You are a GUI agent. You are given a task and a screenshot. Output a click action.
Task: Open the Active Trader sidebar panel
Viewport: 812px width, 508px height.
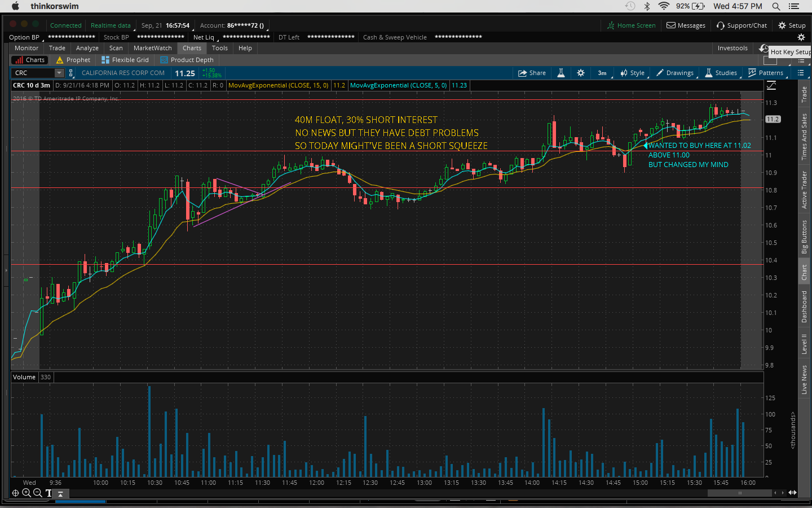[x=804, y=190]
